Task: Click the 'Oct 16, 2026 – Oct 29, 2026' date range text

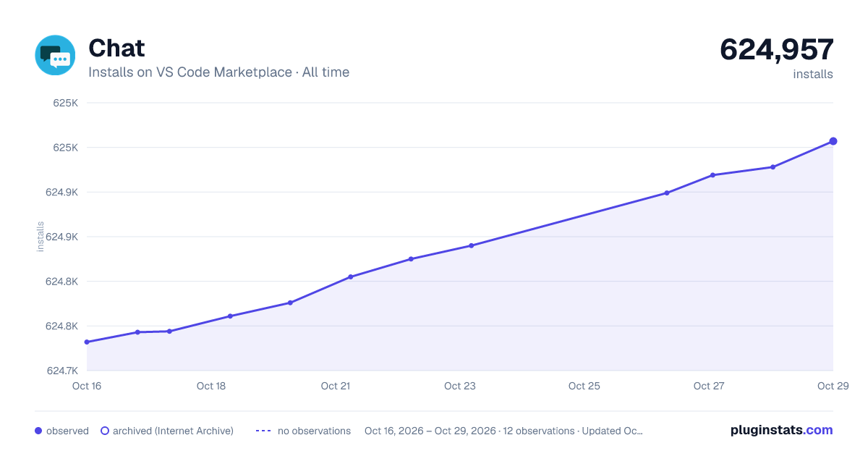Action: pyautogui.click(x=430, y=431)
